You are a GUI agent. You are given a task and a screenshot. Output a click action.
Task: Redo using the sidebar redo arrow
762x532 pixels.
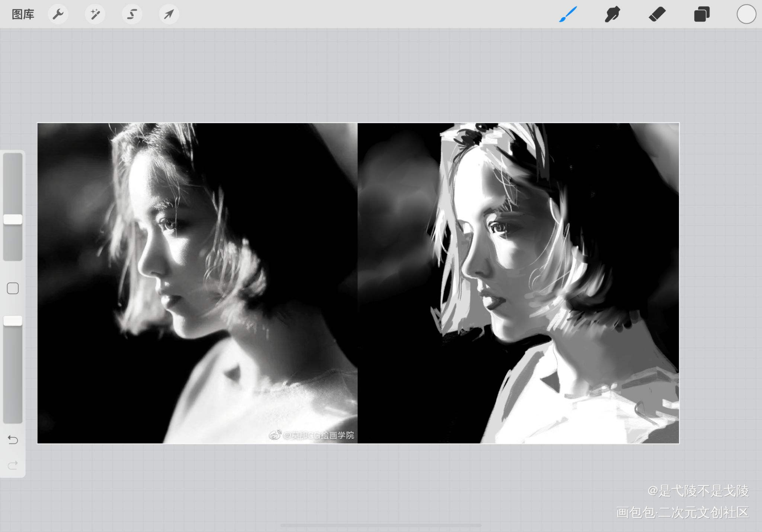[13, 465]
